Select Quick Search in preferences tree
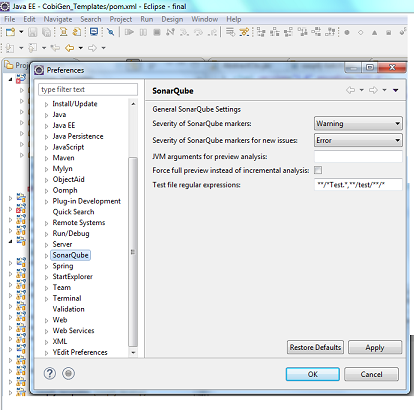Viewport: 414px width, 410px height. coord(73,212)
